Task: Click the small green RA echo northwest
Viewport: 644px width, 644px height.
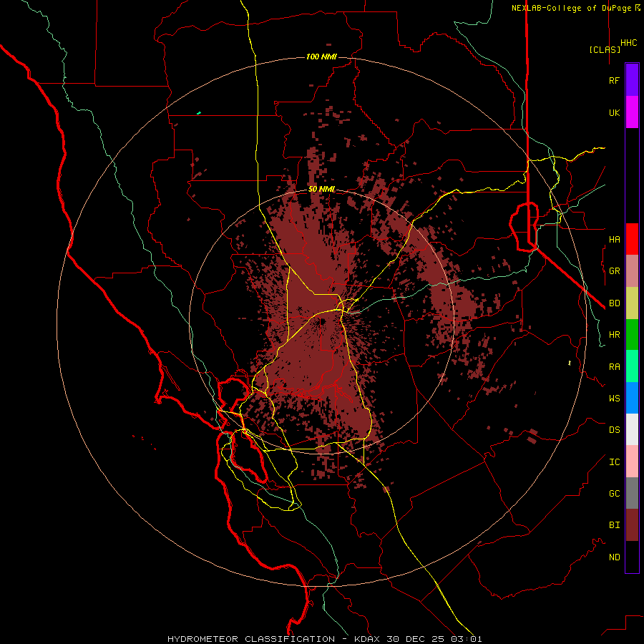Action: [199, 112]
